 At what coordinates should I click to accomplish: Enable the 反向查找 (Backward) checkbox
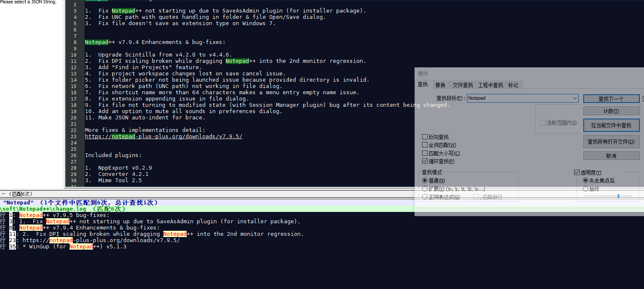[x=425, y=137]
